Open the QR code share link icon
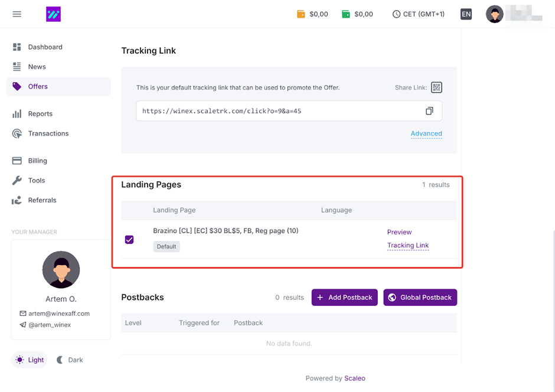The image size is (555, 392). click(436, 87)
